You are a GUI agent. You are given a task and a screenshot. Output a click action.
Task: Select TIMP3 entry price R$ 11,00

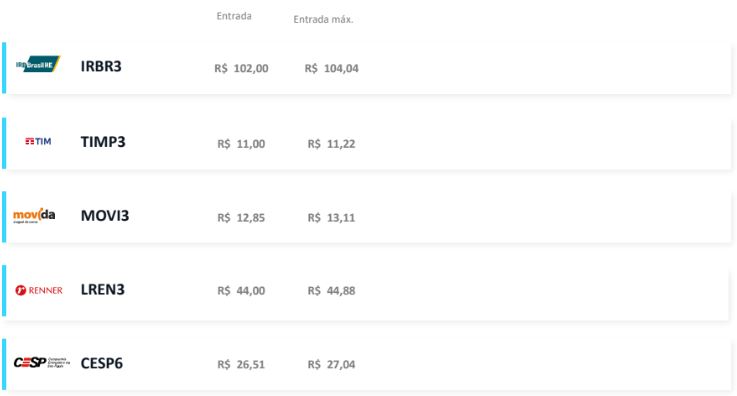coord(241,144)
